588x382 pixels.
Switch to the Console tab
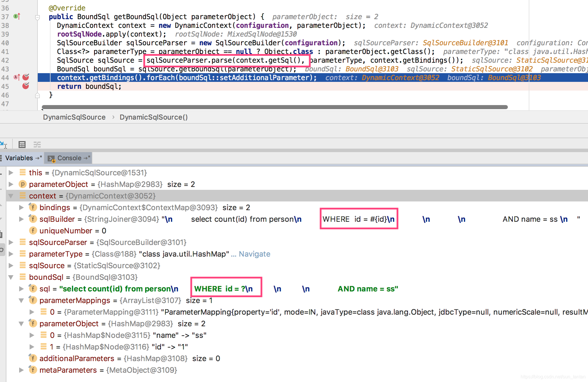coord(69,158)
